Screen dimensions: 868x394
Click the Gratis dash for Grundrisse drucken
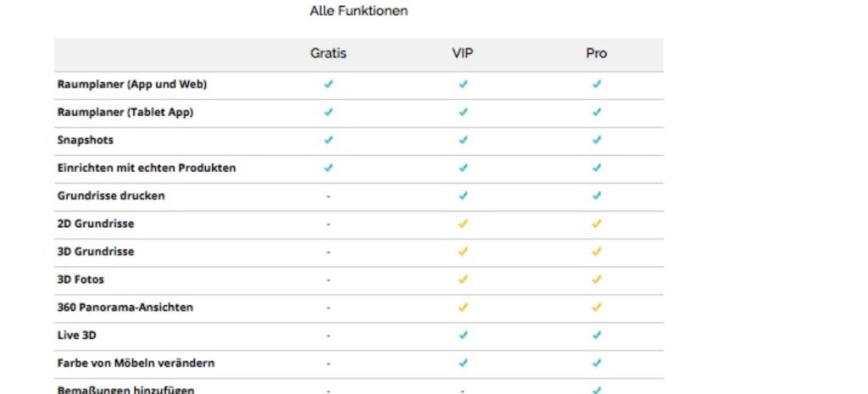point(328,196)
